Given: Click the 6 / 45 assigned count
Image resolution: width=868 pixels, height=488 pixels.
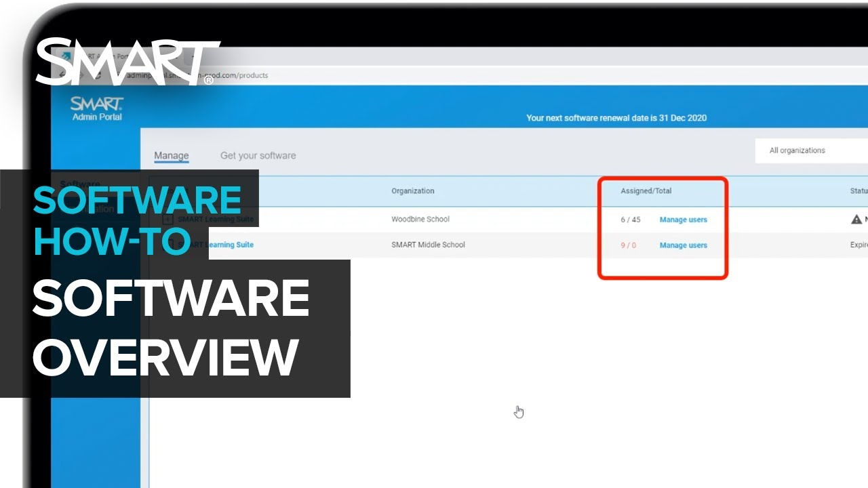Looking at the screenshot, I should pos(631,220).
